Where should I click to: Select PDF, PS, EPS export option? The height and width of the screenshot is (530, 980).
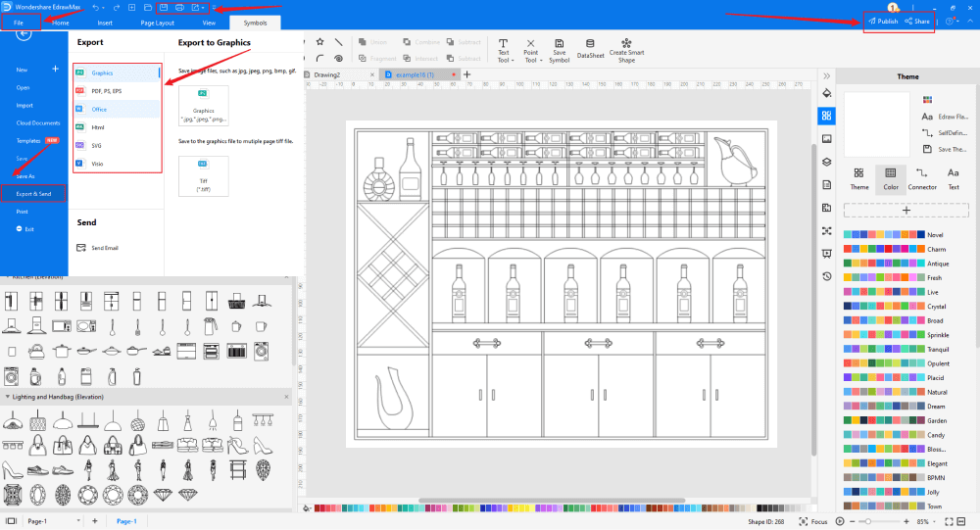106,91
